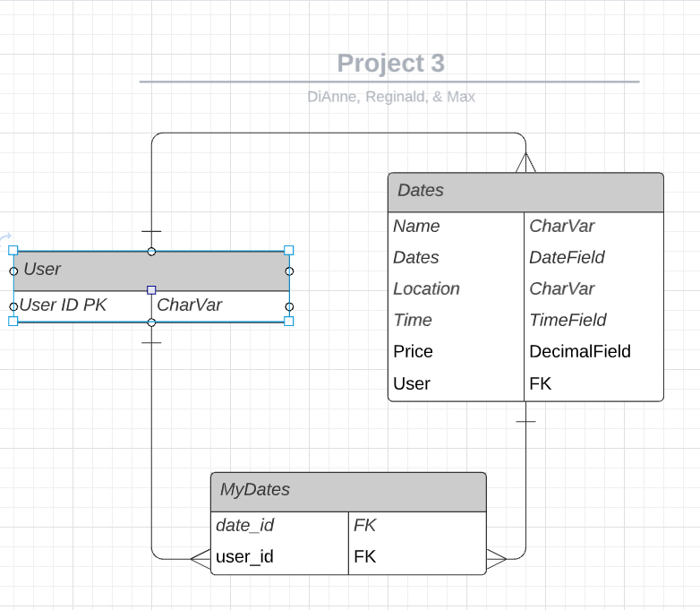The image size is (700, 610).
Task: Select the MyDates table header
Action: [348, 492]
